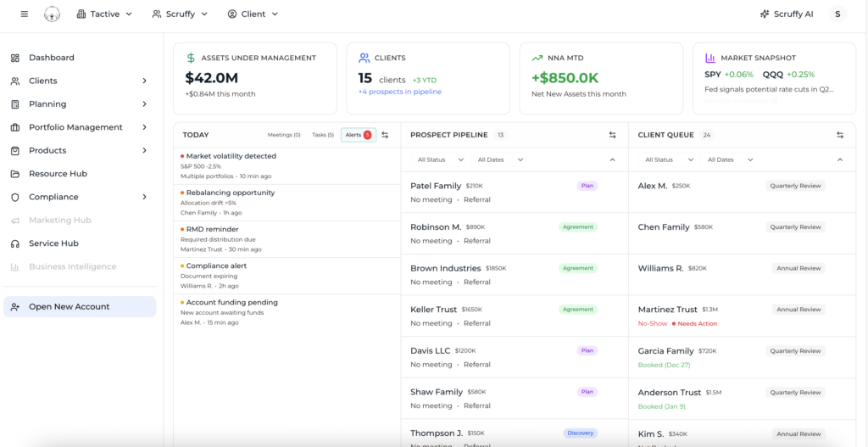Click the swap icon in Client Queue header
Image resolution: width=868 pixels, height=447 pixels.
[x=840, y=135]
